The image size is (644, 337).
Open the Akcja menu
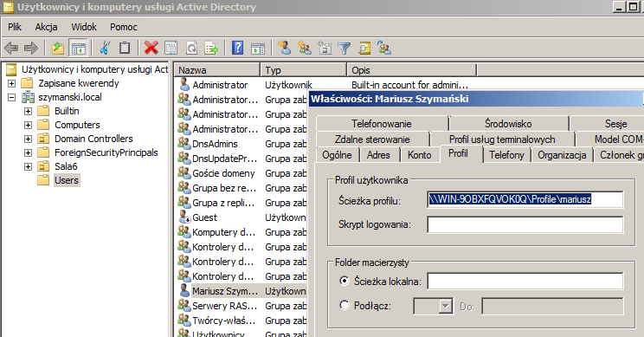click(46, 27)
